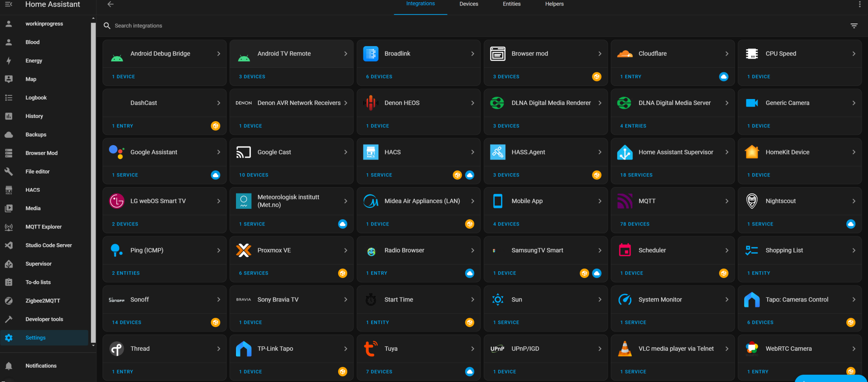Viewport: 868px width, 382px height.
Task: Click the Developer tools hammer icon
Action: coord(9,319)
